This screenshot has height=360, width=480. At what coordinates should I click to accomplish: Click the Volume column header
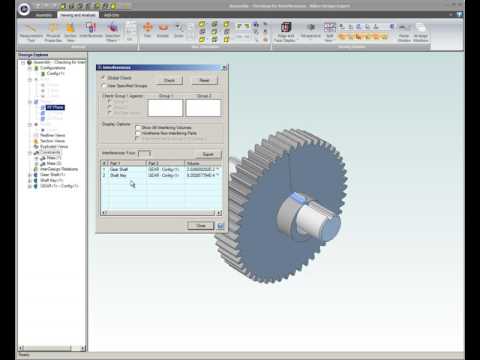tap(202, 163)
